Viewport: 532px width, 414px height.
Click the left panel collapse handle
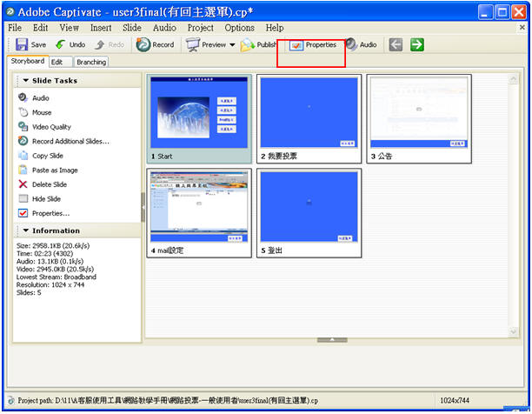pyautogui.click(x=143, y=207)
